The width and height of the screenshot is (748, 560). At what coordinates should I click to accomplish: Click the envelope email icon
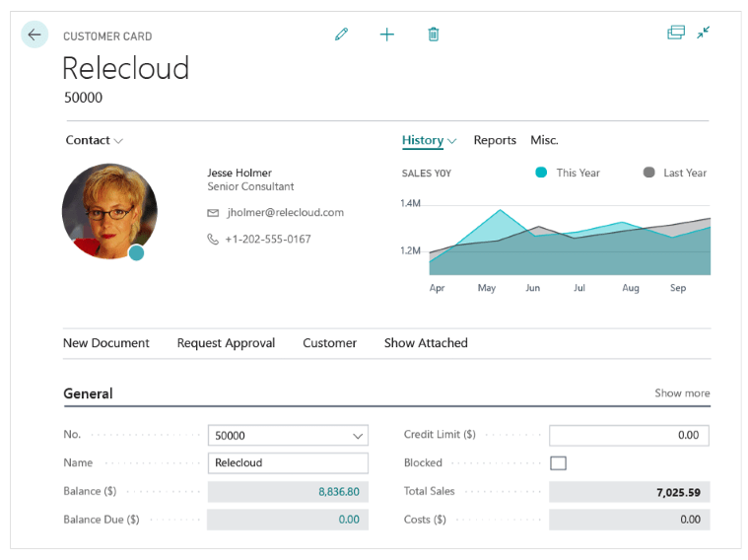[x=213, y=213]
